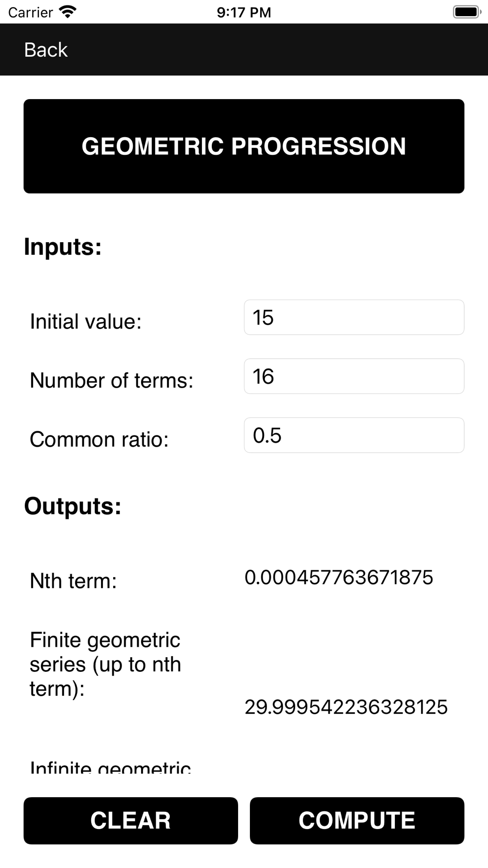Image resolution: width=488 pixels, height=868 pixels.
Task: Select the Number of terms field
Action: [354, 376]
